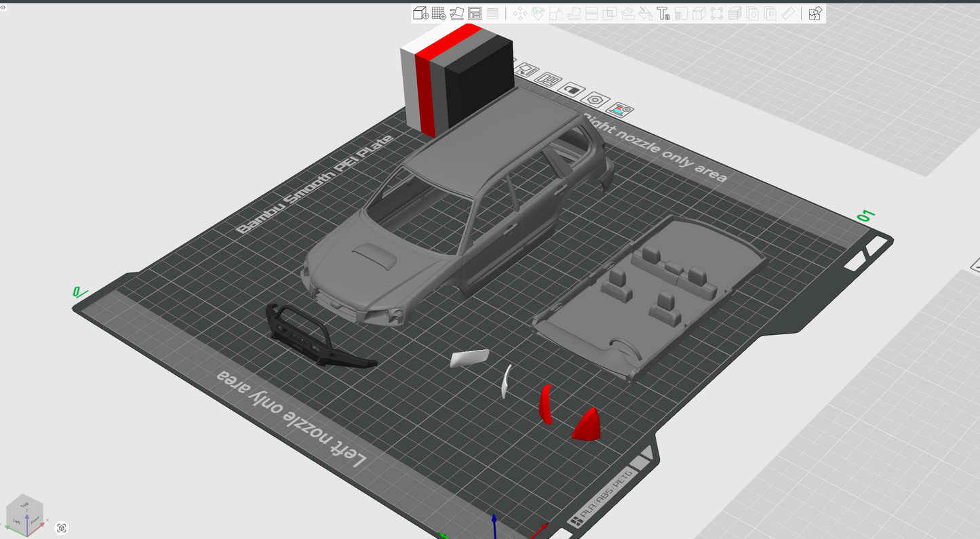The width and height of the screenshot is (980, 539).
Task: Select the Measure ruler tool
Action: [x=788, y=14]
